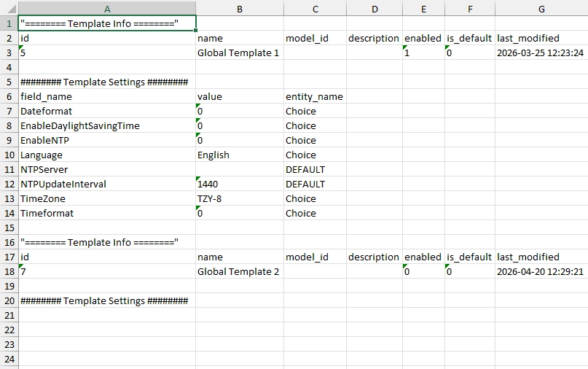Select column G header
This screenshot has height=369, width=588.
(x=541, y=9)
